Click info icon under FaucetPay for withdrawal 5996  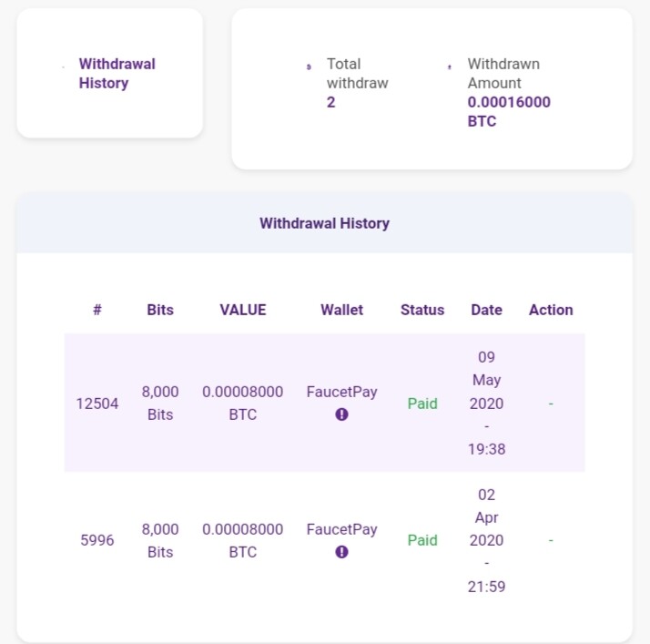341,552
